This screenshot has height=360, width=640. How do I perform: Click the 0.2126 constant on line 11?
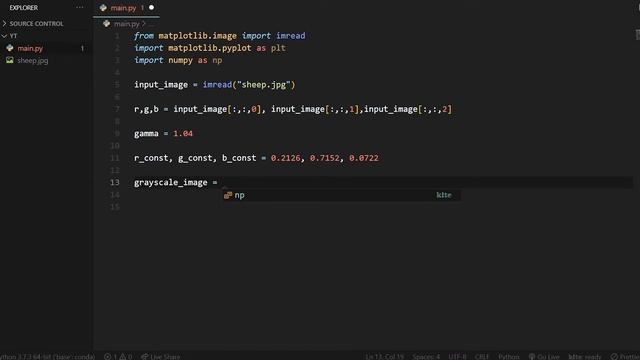[285, 158]
